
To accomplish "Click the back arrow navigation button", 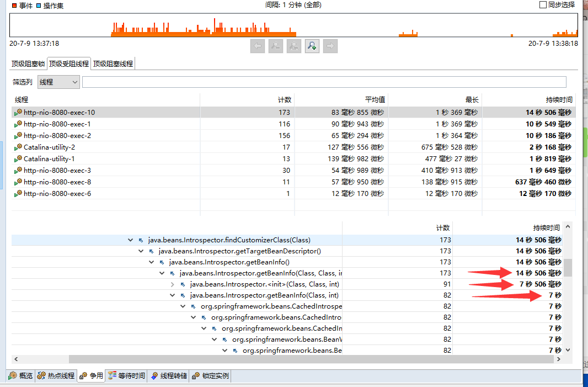I will click(x=258, y=46).
